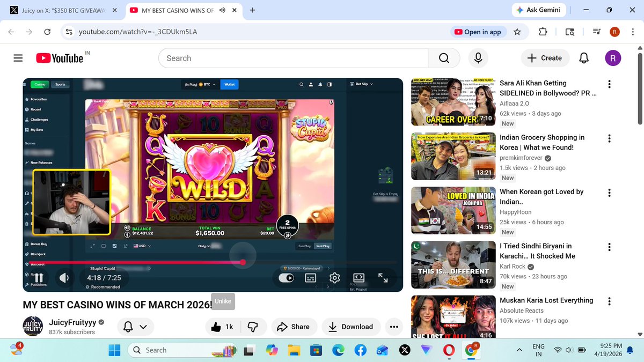Share the video

pyautogui.click(x=294, y=327)
